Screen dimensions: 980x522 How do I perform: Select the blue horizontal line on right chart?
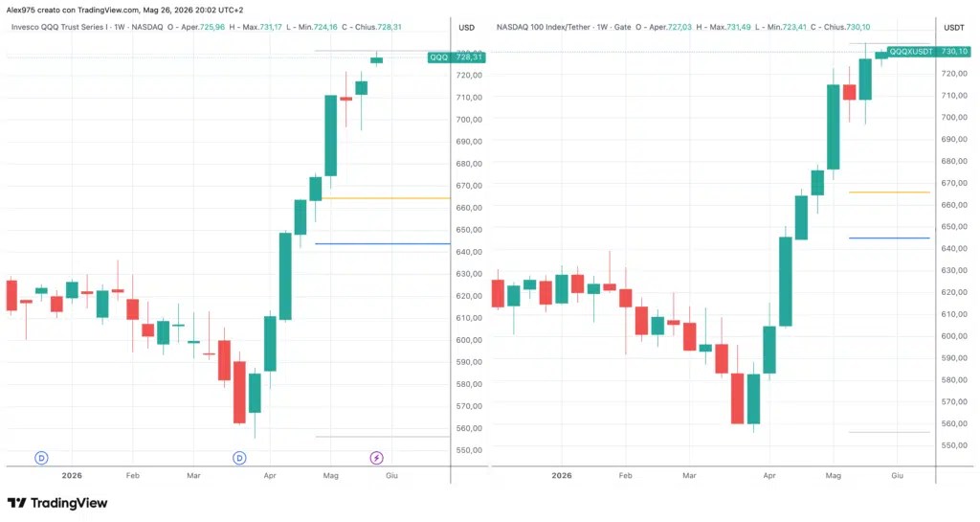click(889, 238)
